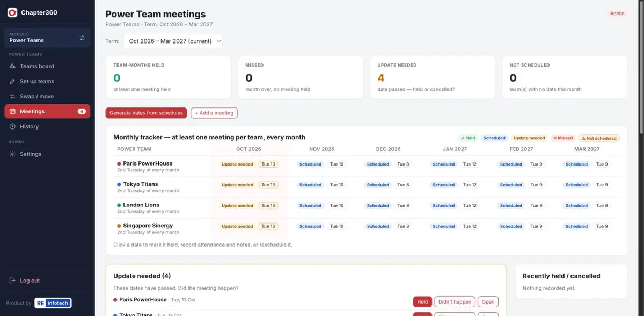644x316 pixels.
Task: Click Open for Paris PowerHouse meeting
Action: pyautogui.click(x=488, y=302)
